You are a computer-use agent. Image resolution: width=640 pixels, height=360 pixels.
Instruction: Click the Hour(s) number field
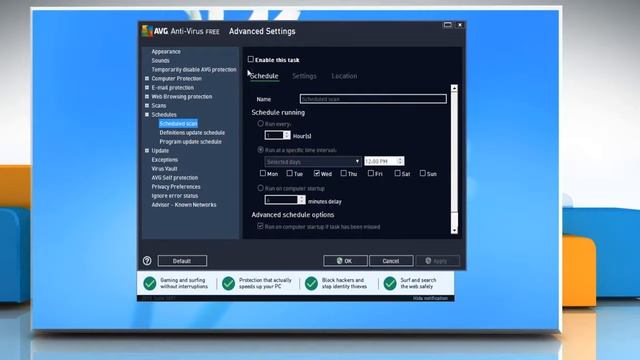(x=274, y=135)
